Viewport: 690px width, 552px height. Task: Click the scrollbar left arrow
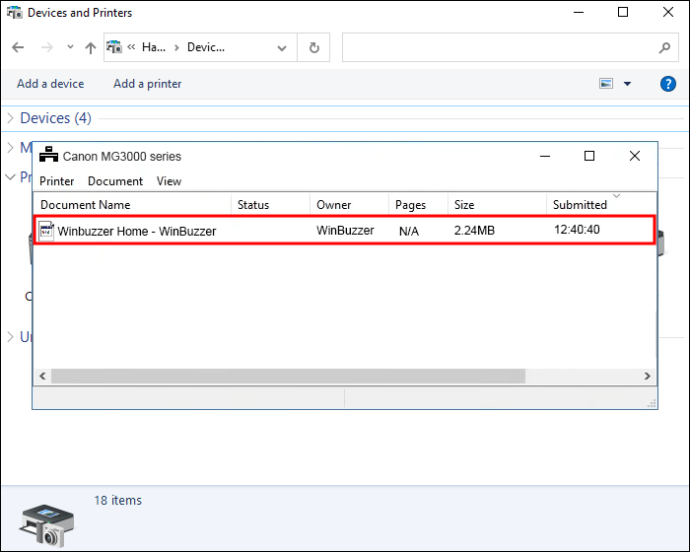coord(43,376)
